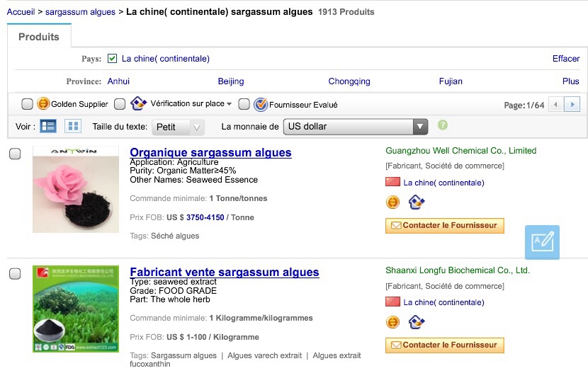This screenshot has height=378, width=588.
Task: Expand Vérification sur place dropdown arrow
Action: pos(229,104)
